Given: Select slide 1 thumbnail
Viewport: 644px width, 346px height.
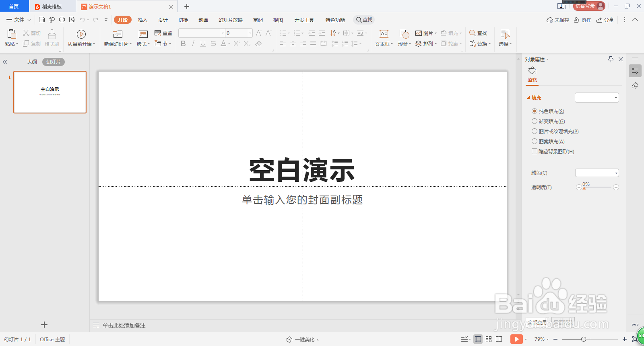Looking at the screenshot, I should [50, 92].
